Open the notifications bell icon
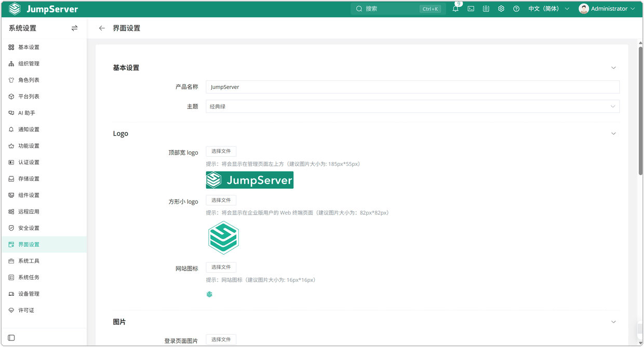The width and height of the screenshot is (644, 347). (455, 9)
